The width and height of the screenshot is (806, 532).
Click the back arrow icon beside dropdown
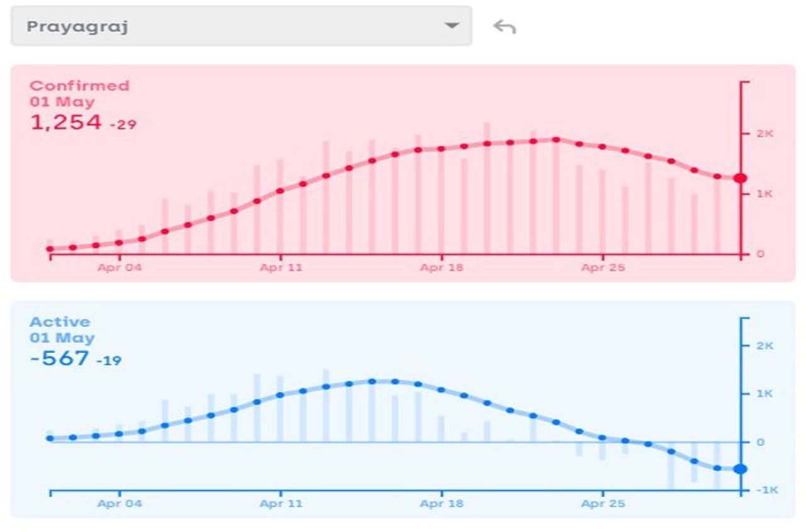(x=504, y=26)
